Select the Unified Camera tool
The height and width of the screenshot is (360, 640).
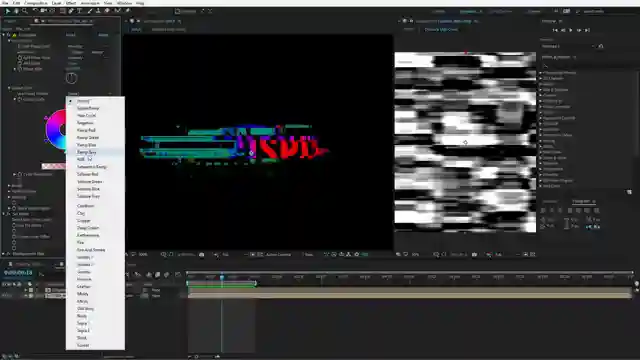coord(44,11)
